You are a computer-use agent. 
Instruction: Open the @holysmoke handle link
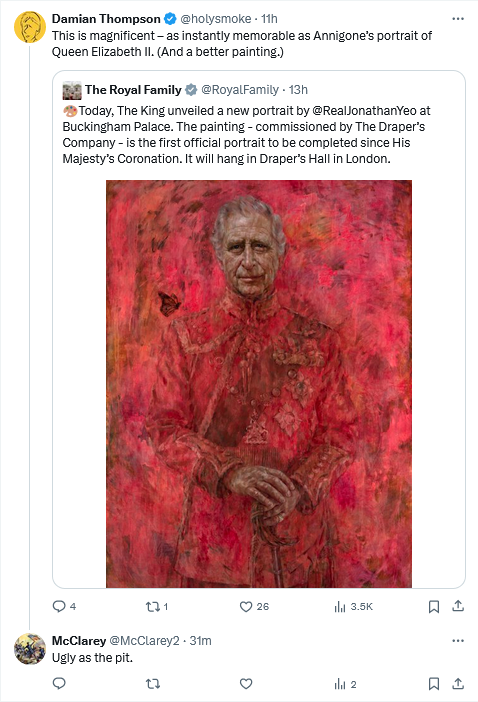pos(216,19)
